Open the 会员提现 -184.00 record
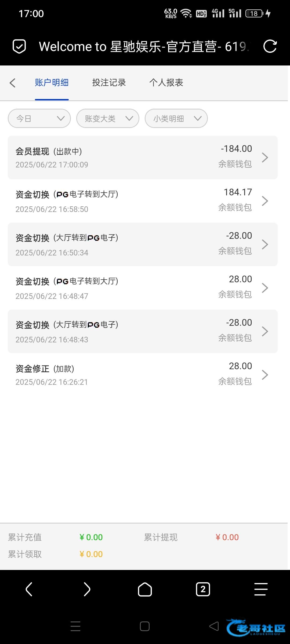The height and width of the screenshot is (644, 290). point(143,158)
